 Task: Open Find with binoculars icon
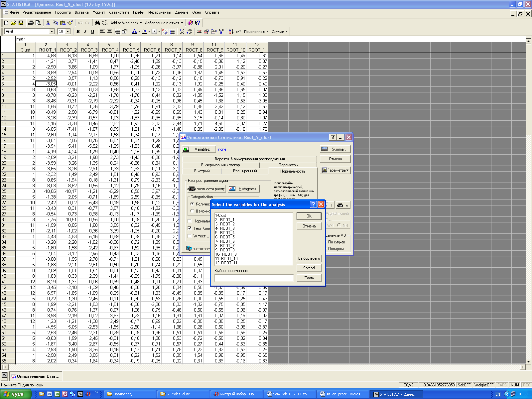97,23
